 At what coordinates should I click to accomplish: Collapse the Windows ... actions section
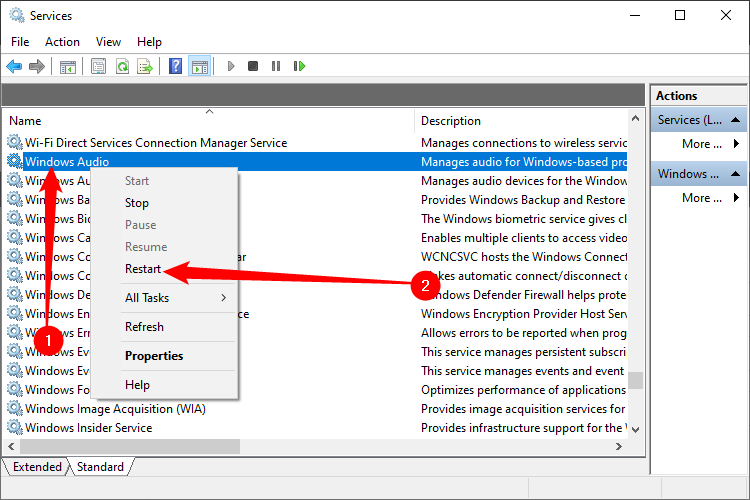736,174
